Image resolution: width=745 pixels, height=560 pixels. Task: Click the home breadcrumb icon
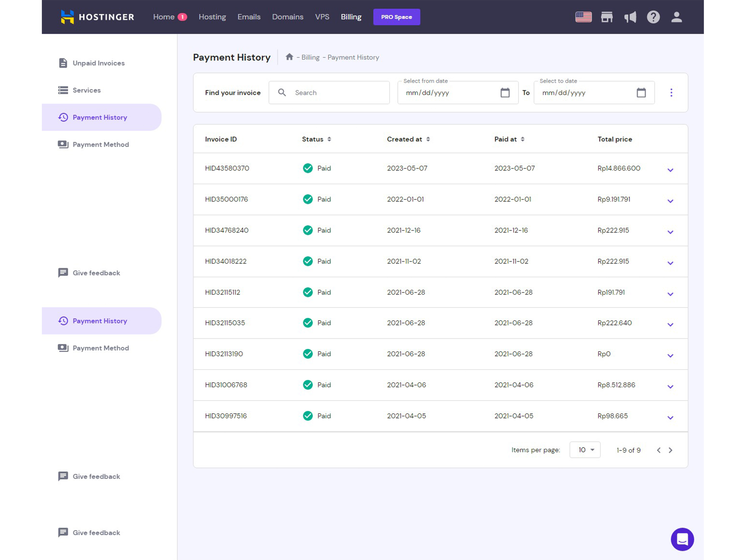289,57
